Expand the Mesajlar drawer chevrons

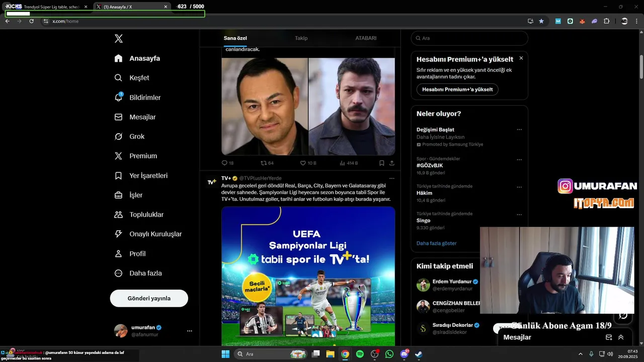[x=621, y=337]
